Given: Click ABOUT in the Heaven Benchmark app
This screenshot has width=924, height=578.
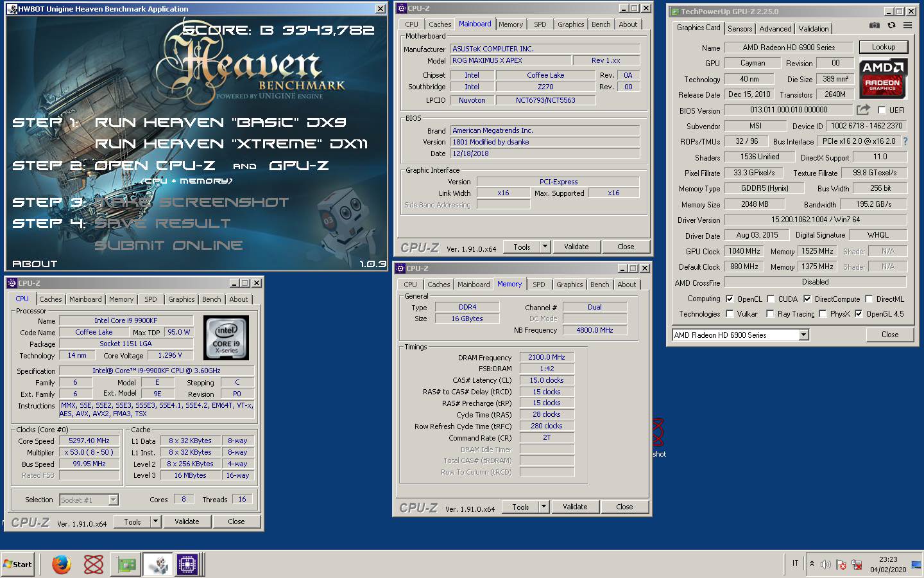Looking at the screenshot, I should point(35,263).
